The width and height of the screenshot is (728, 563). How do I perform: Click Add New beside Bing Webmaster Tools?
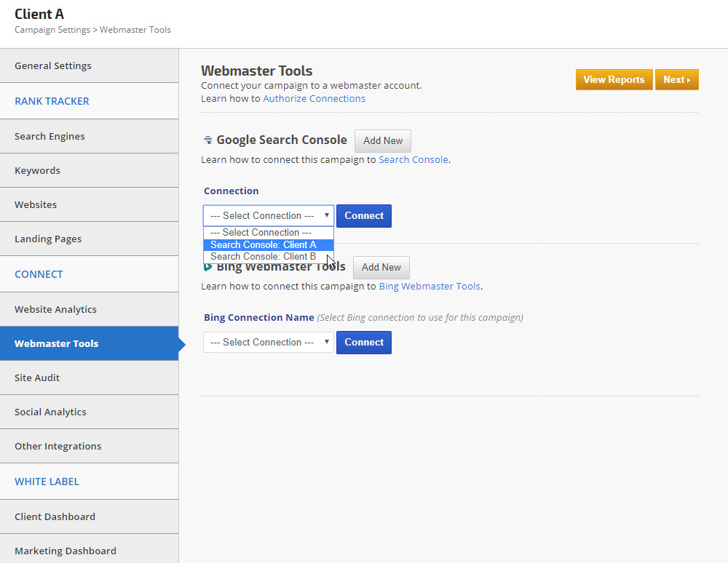click(381, 268)
